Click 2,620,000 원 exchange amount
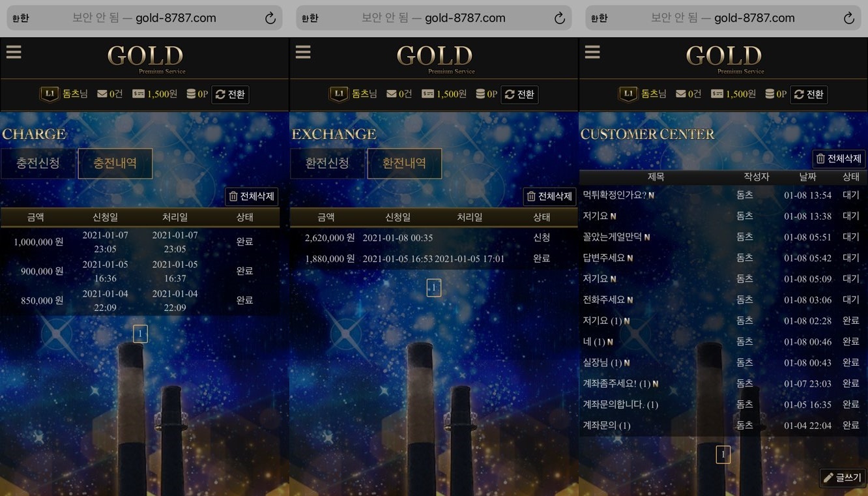 coord(330,238)
